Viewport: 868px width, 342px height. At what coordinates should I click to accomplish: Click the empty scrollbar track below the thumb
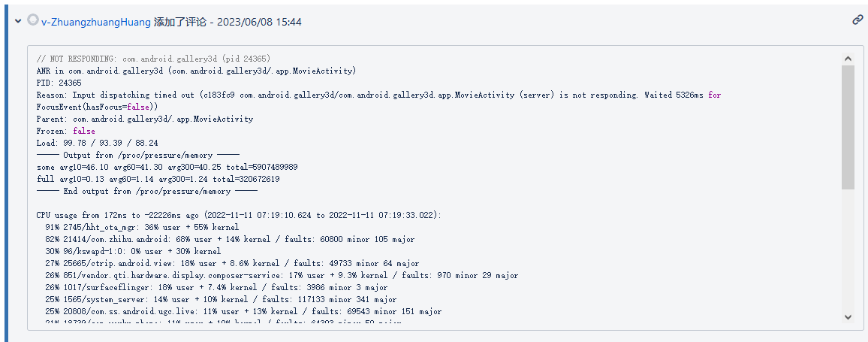[x=848, y=250]
